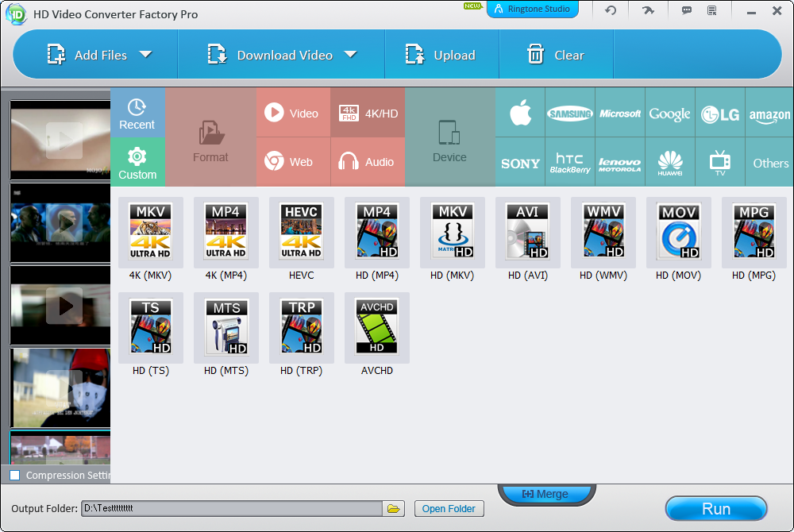The height and width of the screenshot is (532, 794).
Task: Play the third dark video thumbnail
Action: (x=64, y=306)
